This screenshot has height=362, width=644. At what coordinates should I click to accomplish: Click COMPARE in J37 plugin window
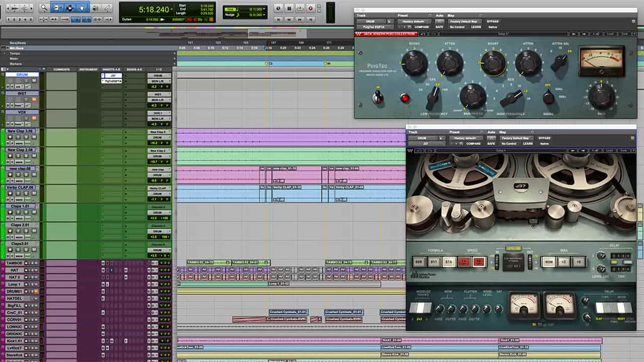point(473,144)
